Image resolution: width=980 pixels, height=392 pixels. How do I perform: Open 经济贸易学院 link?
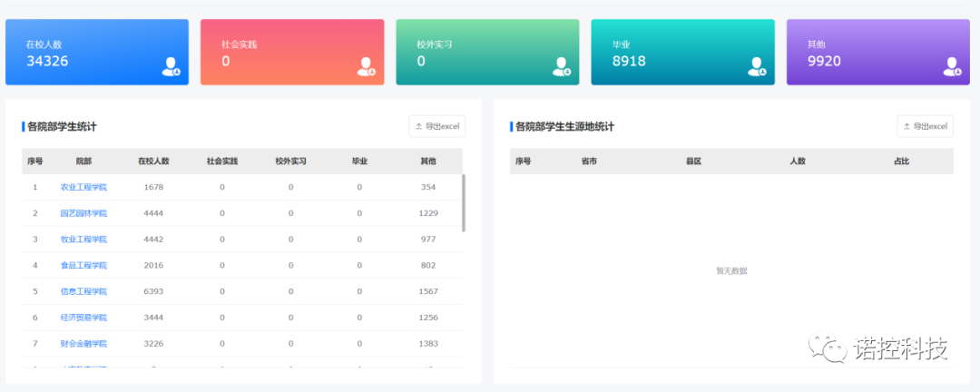(x=83, y=318)
